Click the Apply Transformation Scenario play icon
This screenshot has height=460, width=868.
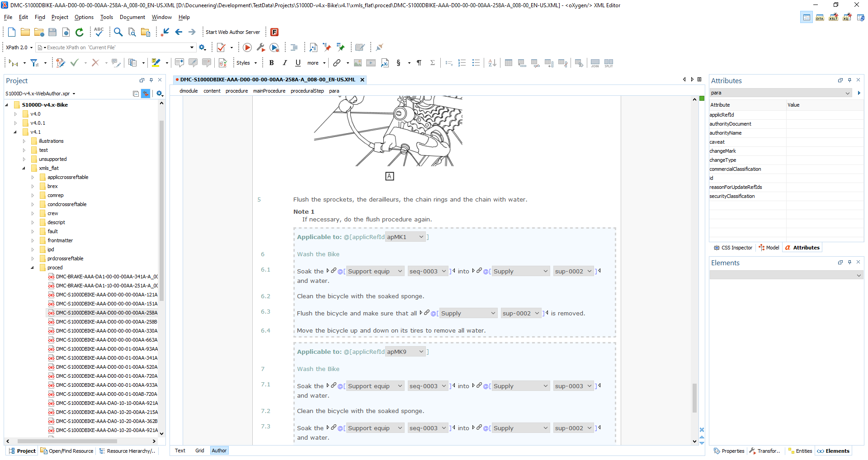point(247,47)
